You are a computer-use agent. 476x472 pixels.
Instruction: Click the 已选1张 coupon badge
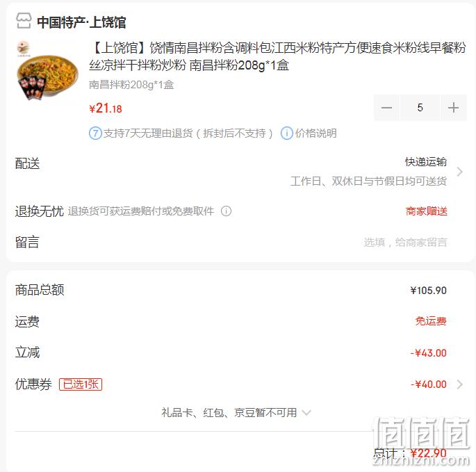[81, 384]
